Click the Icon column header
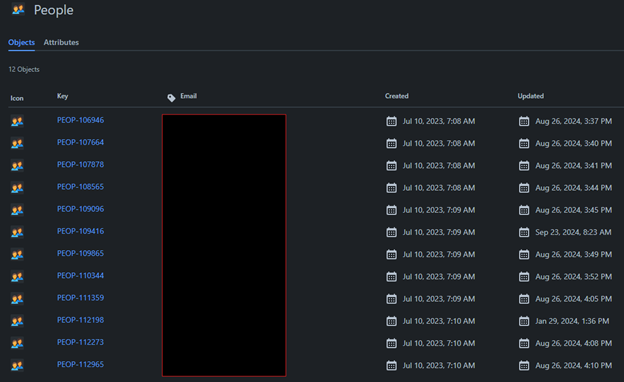 click(x=17, y=98)
